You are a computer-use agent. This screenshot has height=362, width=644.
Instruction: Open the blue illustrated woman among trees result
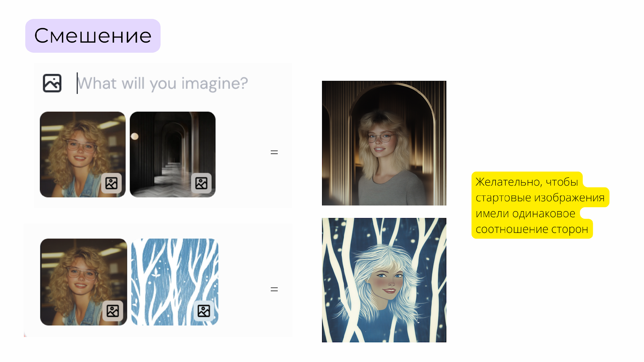pos(384,280)
